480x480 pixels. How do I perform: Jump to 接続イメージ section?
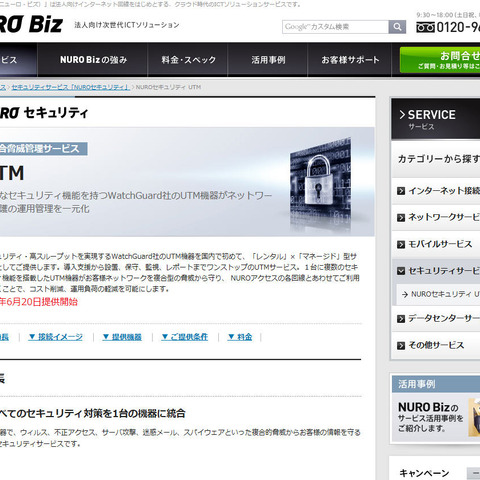(55, 337)
